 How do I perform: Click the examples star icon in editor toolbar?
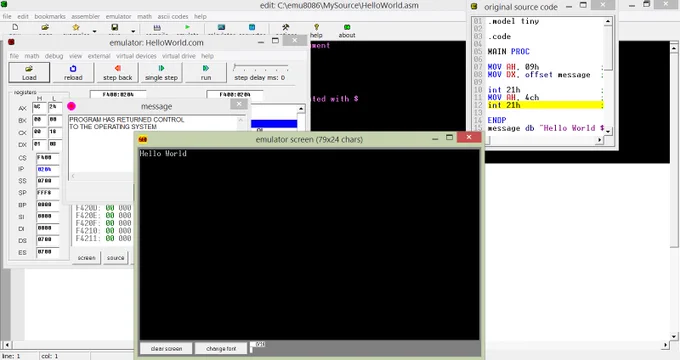click(x=76, y=27)
